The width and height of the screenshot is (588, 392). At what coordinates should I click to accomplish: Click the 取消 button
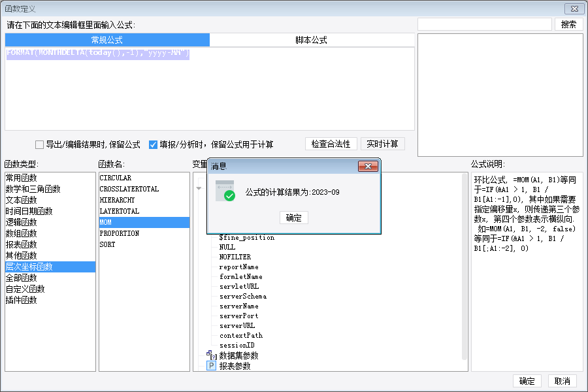[x=562, y=381]
